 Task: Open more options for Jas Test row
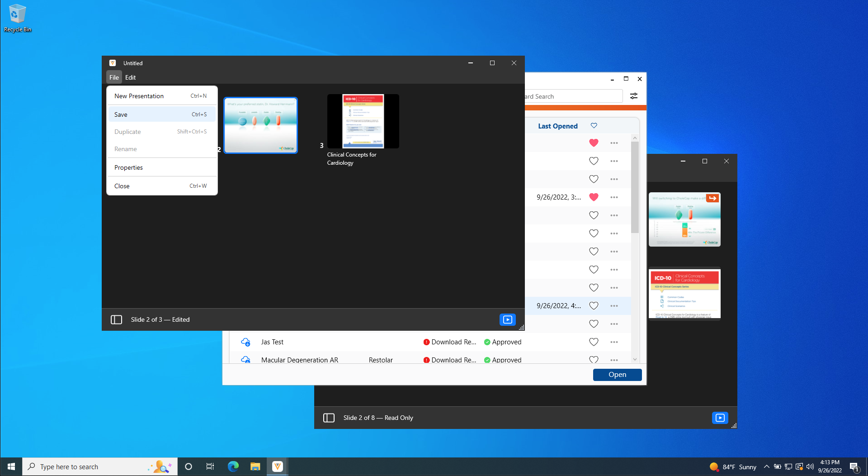tap(614, 342)
